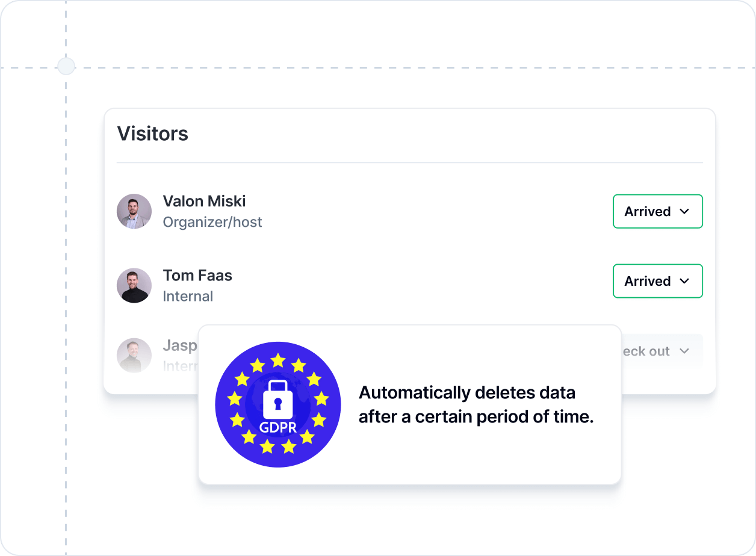Click the chevron beside the faded Check out label
The image size is (756, 556).
click(684, 351)
